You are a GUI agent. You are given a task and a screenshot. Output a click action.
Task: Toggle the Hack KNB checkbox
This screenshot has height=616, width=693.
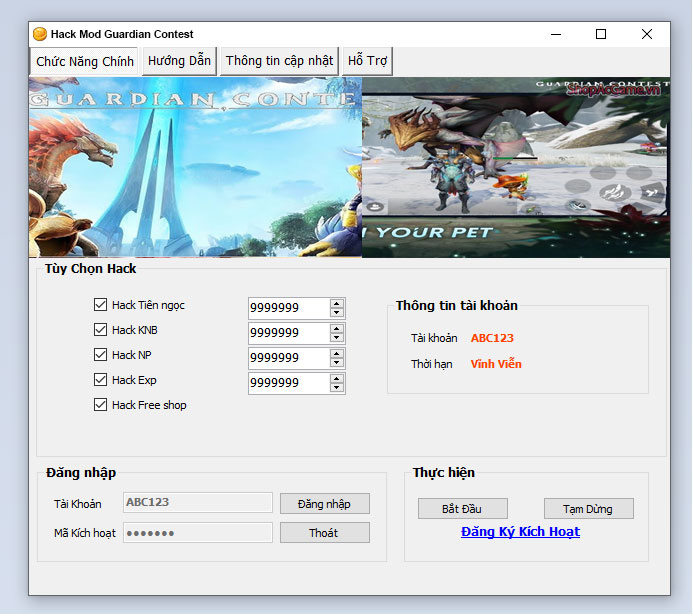click(x=100, y=330)
